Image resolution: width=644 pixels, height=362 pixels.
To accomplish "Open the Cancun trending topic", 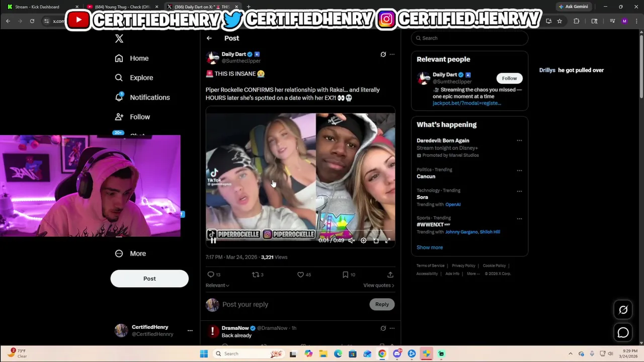I will pos(426,176).
